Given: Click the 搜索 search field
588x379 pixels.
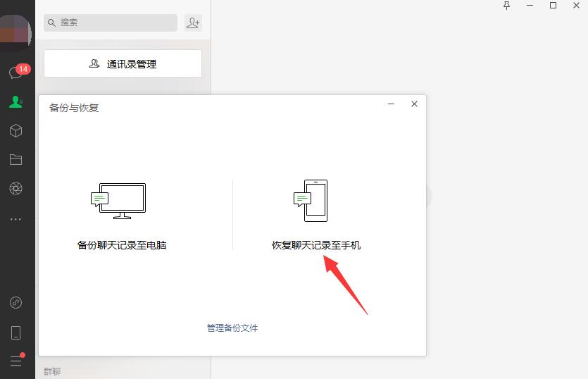Looking at the screenshot, I should click(111, 23).
